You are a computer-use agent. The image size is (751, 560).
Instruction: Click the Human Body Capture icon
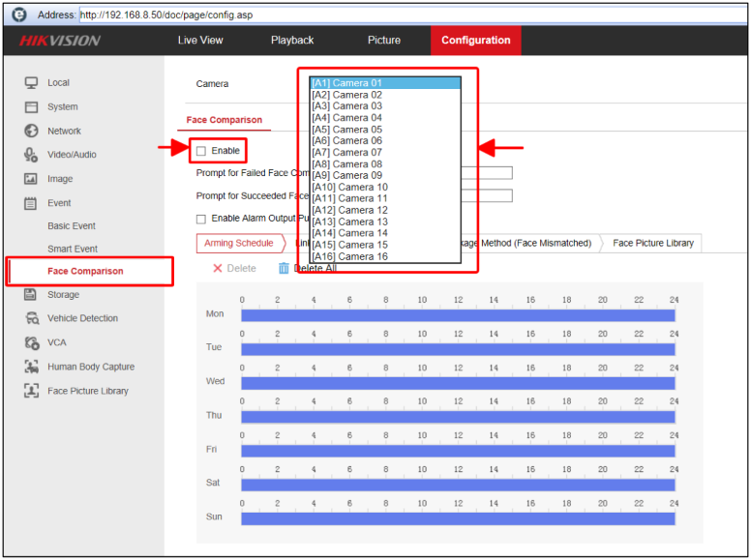click(31, 367)
